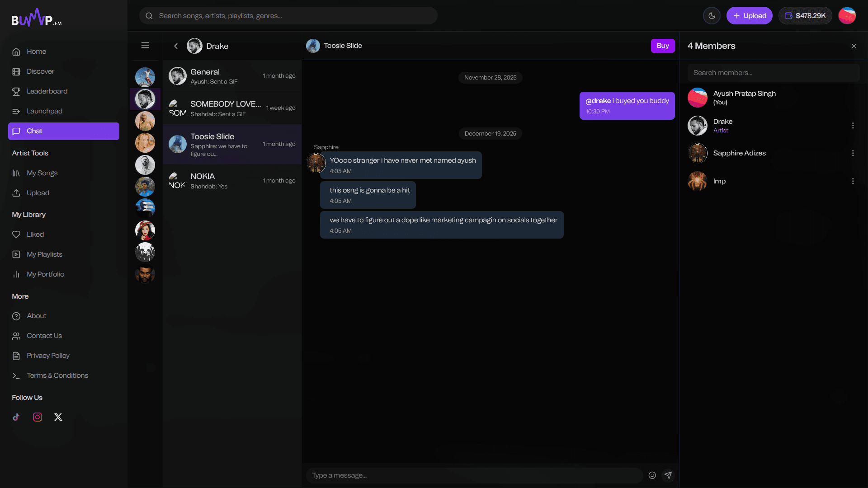Collapse the chat sidebar with the hamburger toggle
Viewport: 868px width, 488px height.
point(145,45)
